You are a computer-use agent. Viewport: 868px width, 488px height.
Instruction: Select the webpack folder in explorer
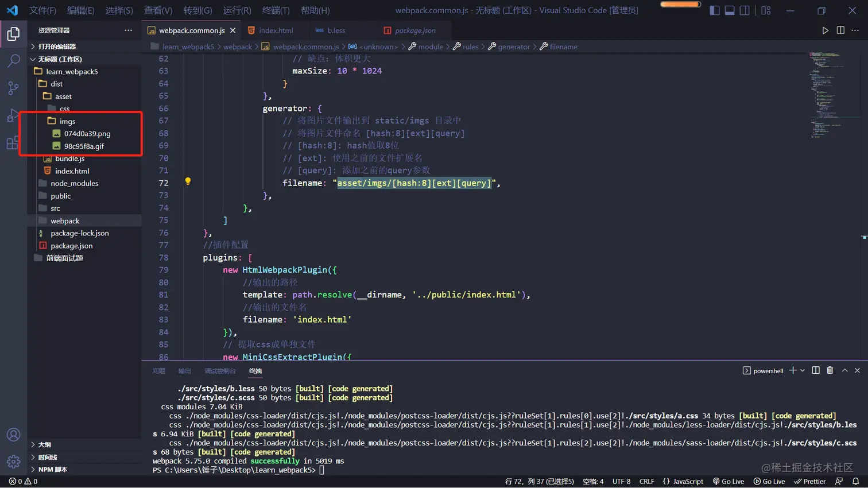(84, 220)
